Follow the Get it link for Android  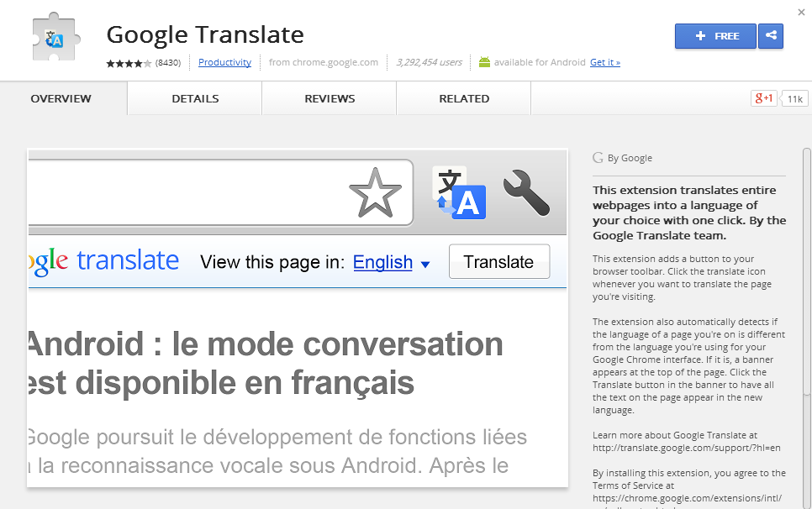tap(605, 62)
